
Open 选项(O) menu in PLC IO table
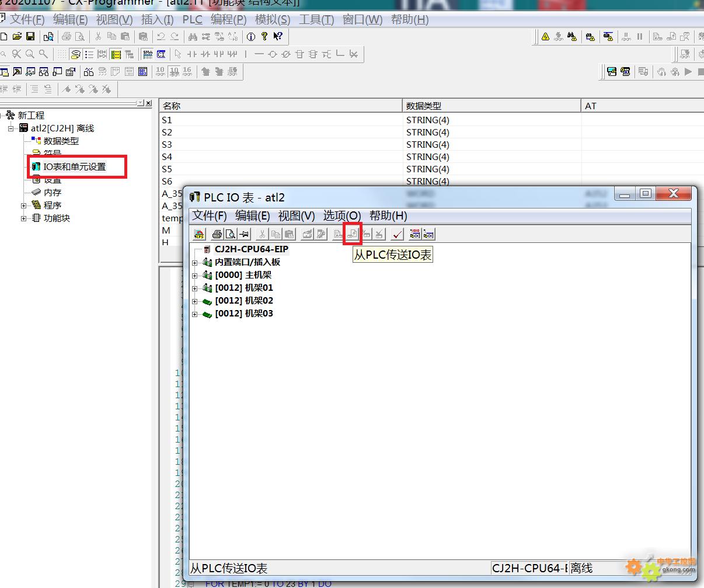pos(342,215)
